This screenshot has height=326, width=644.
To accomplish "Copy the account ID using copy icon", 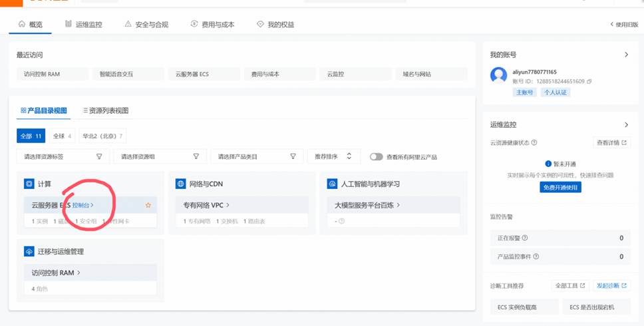I will click(x=589, y=81).
